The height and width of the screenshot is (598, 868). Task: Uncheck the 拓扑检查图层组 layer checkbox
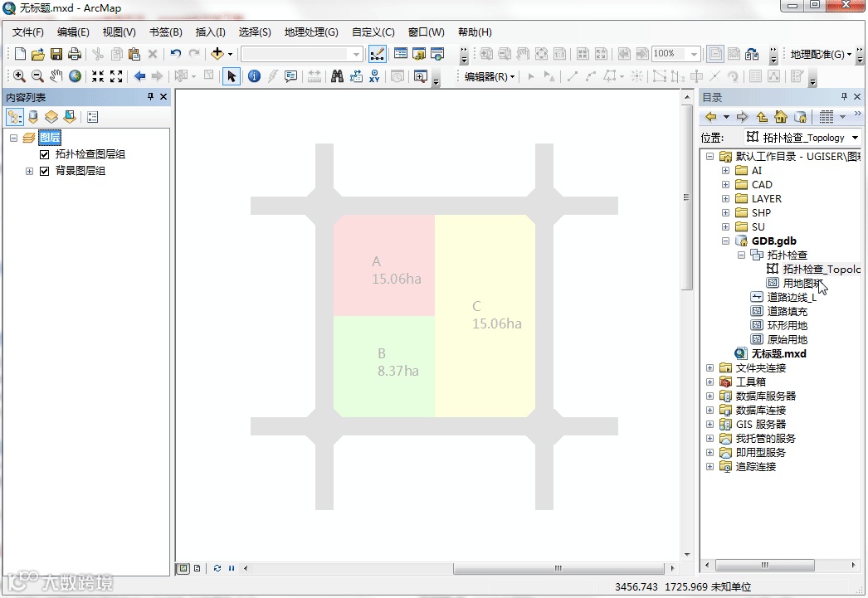click(45, 154)
